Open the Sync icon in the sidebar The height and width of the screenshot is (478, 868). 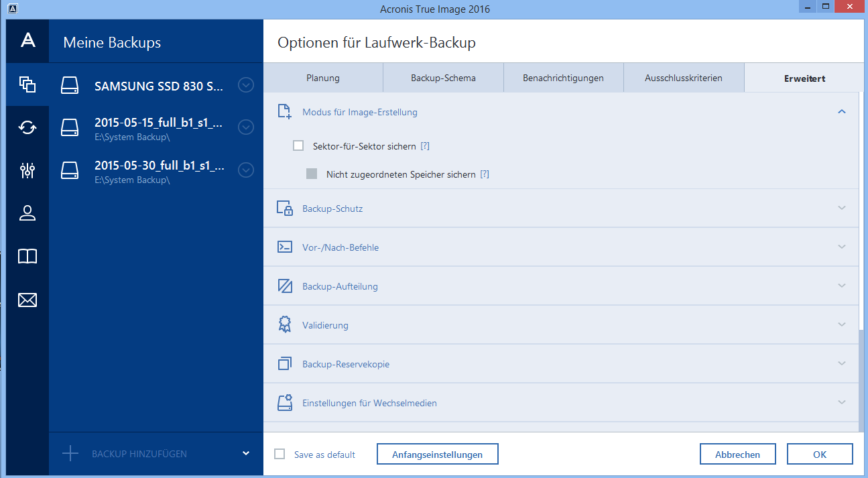click(x=27, y=127)
